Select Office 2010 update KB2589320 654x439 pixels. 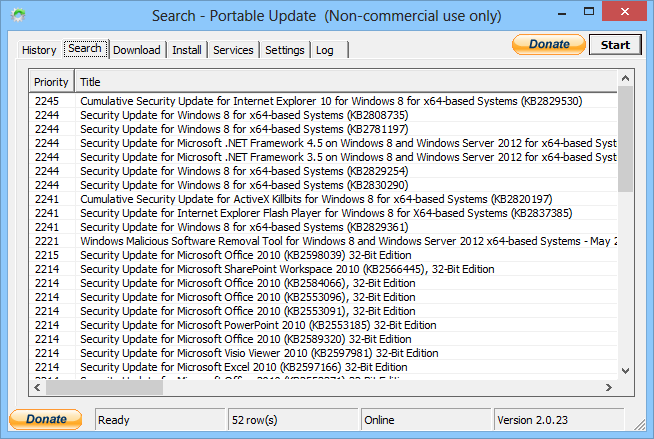click(323, 339)
